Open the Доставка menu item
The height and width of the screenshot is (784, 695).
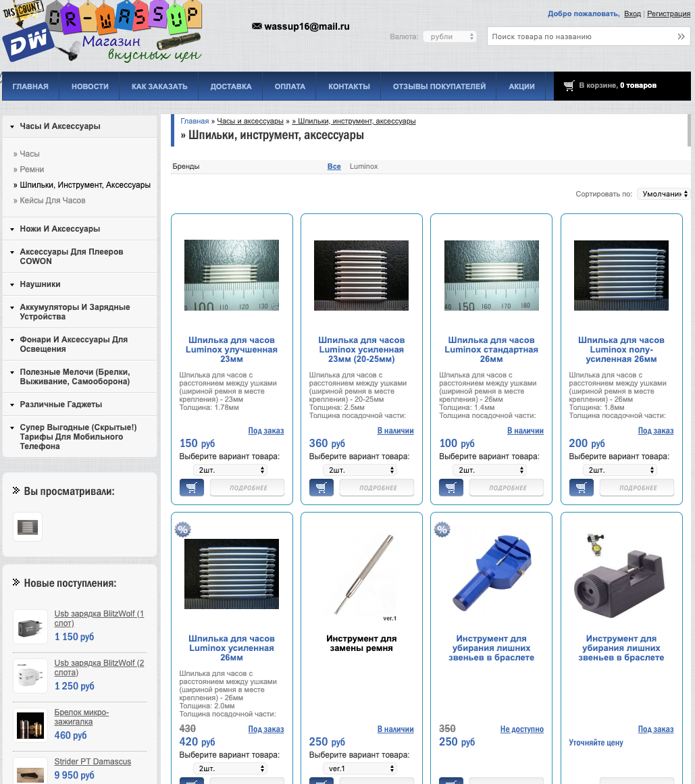(x=230, y=86)
